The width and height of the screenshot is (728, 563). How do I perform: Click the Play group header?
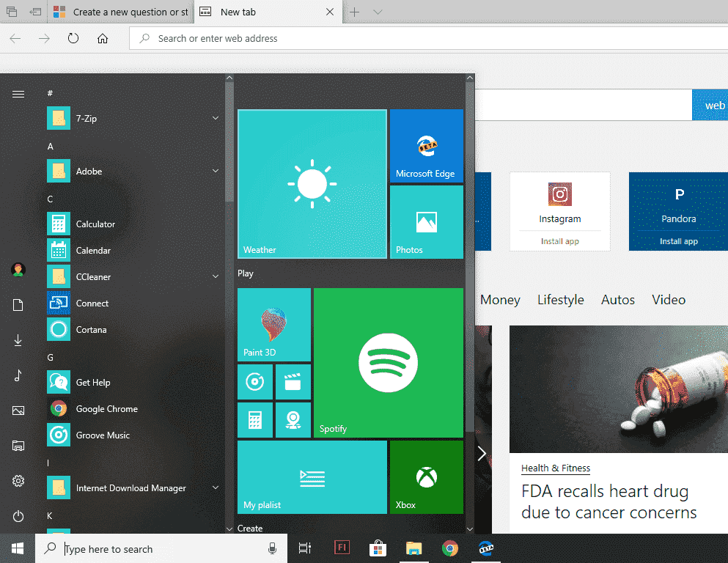click(x=246, y=273)
